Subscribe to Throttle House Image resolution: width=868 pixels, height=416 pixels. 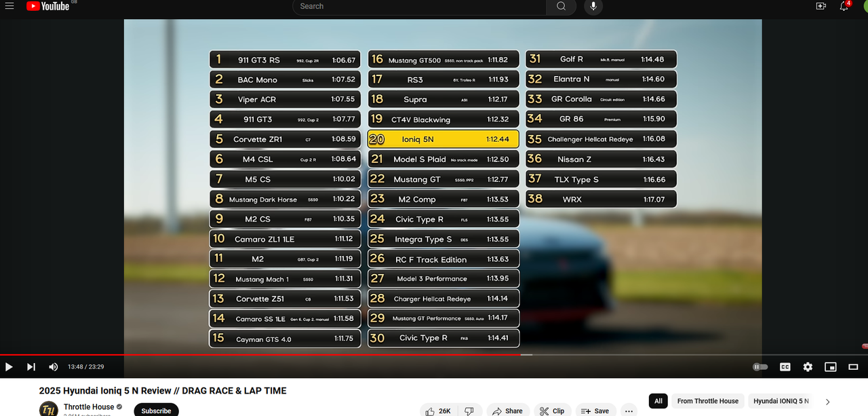[156, 410]
